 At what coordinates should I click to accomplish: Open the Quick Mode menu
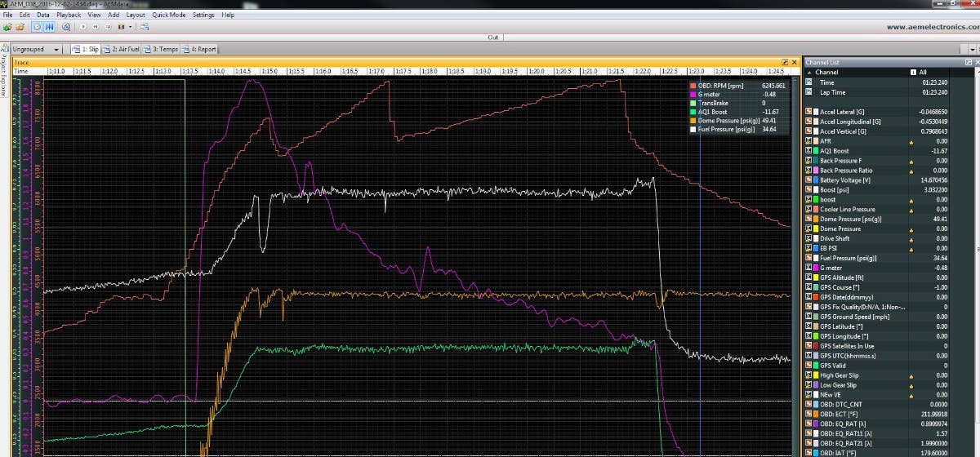(x=168, y=15)
